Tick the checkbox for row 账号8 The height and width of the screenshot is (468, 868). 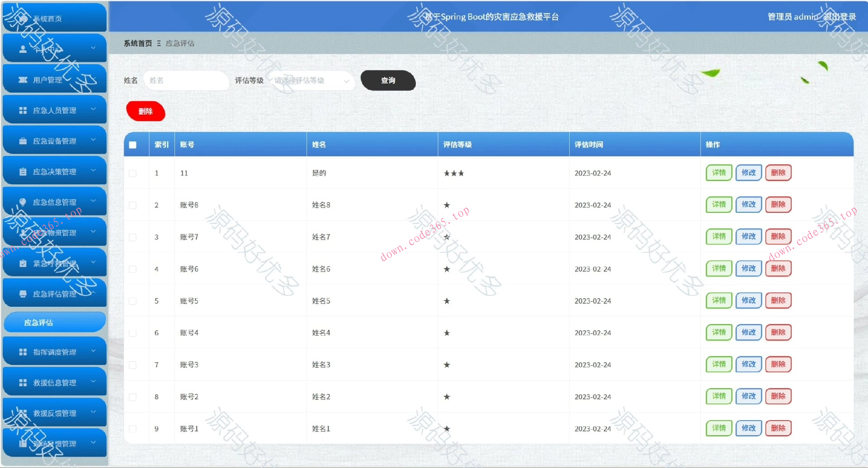click(132, 205)
